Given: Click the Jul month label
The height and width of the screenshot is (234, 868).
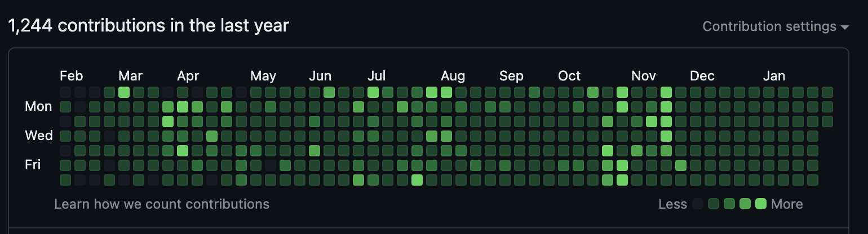Looking at the screenshot, I should coord(377,76).
